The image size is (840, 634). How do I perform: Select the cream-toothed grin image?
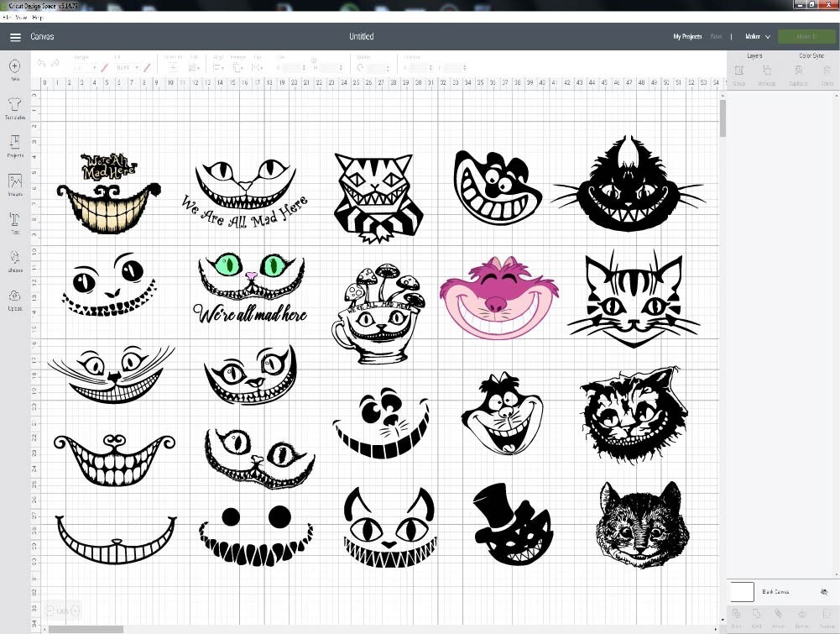[109, 193]
